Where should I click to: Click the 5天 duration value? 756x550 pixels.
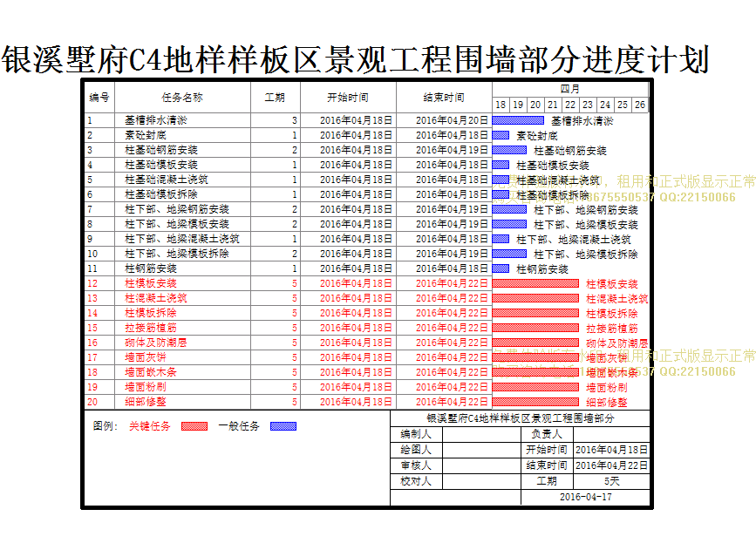click(611, 481)
